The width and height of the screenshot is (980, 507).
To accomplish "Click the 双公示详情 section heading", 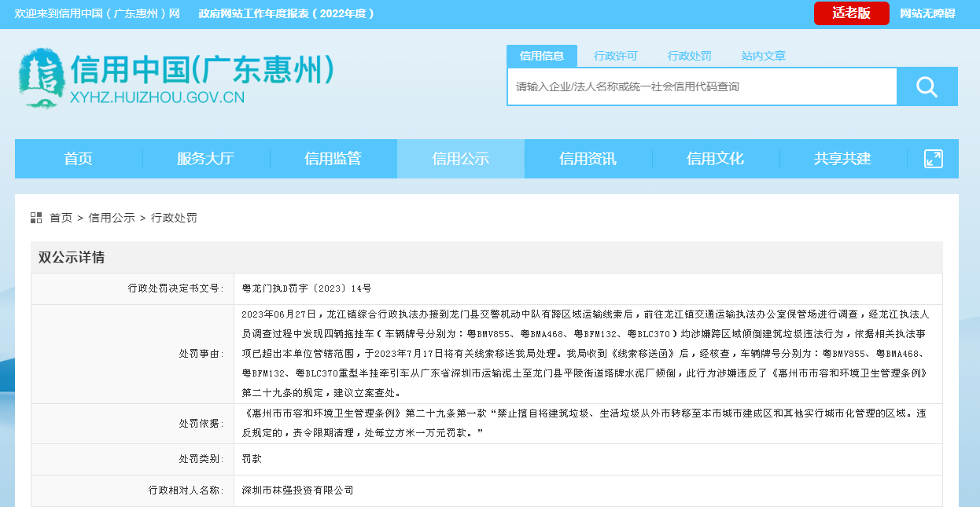I will click(x=72, y=257).
